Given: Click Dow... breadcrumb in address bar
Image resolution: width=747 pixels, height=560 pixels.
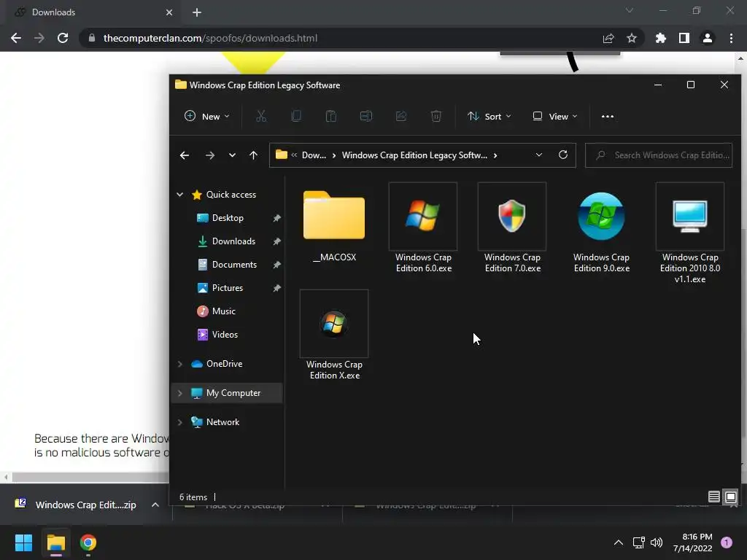Looking at the screenshot, I should coord(314,155).
